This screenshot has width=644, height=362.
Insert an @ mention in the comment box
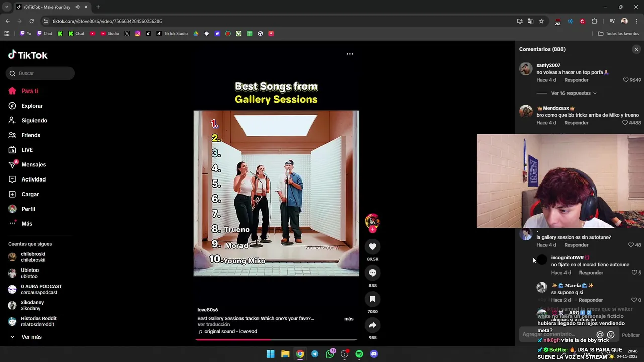(600, 335)
